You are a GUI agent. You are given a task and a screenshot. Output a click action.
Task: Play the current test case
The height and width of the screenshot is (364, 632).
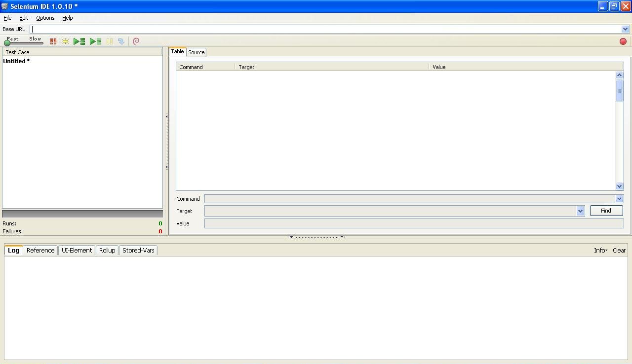coord(95,41)
